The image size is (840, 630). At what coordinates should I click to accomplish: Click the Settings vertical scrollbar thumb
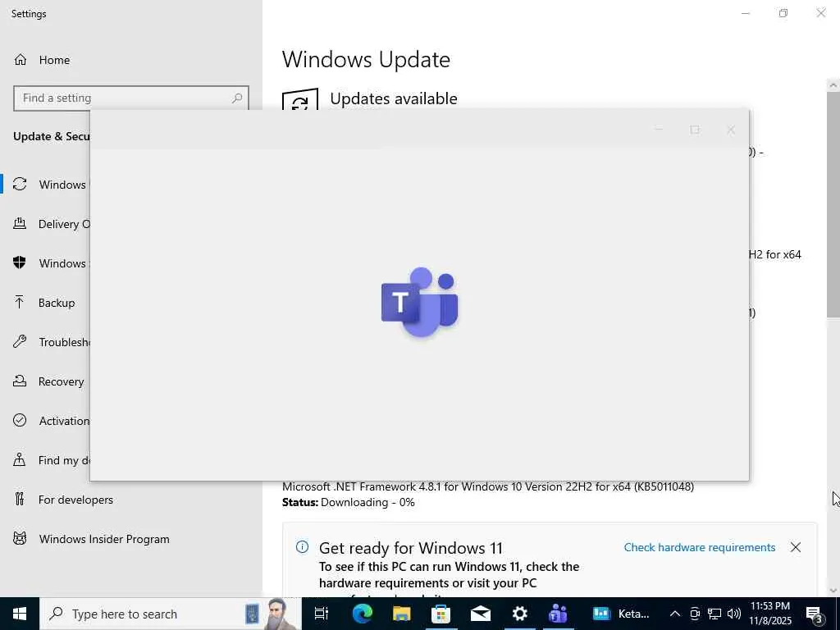tap(833, 204)
